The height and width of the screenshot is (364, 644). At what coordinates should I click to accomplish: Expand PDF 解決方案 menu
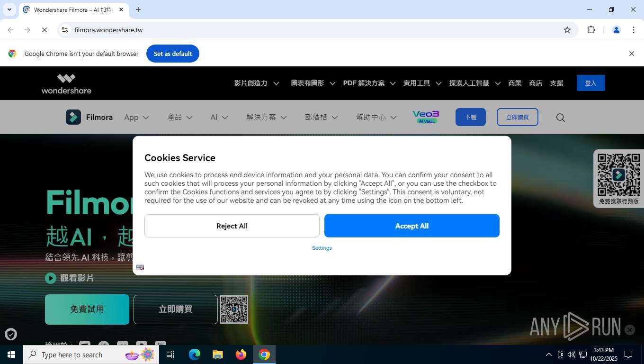click(x=369, y=83)
